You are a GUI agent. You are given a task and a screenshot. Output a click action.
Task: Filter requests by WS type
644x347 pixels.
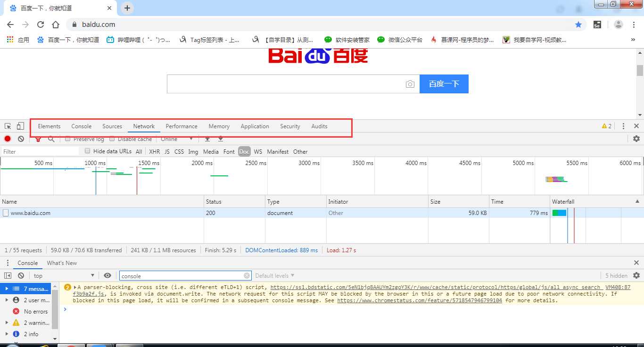pos(258,152)
